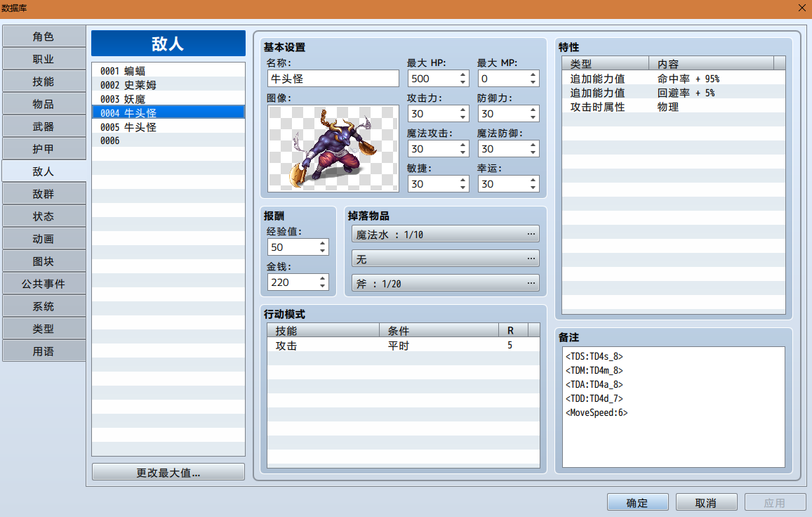The image size is (812, 517).
Task: Select the 攻击时属性 物理 trait row
Action: pos(674,106)
